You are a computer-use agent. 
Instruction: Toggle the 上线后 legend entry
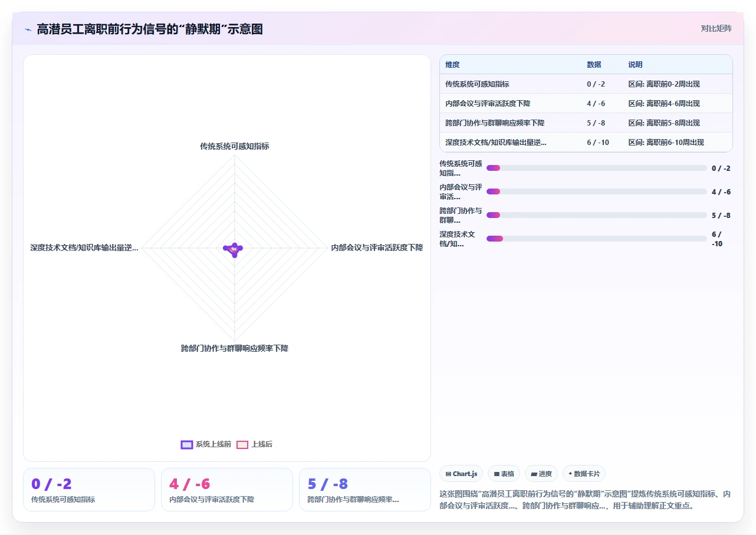pos(254,444)
